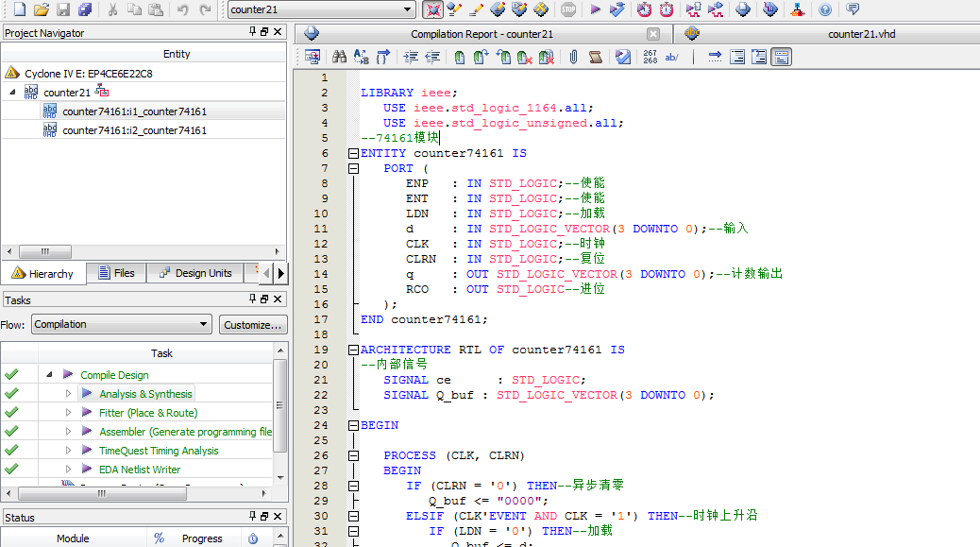Collapse the PROCESS code fold at line 26
Screen dimensions: 980x547
click(x=353, y=455)
